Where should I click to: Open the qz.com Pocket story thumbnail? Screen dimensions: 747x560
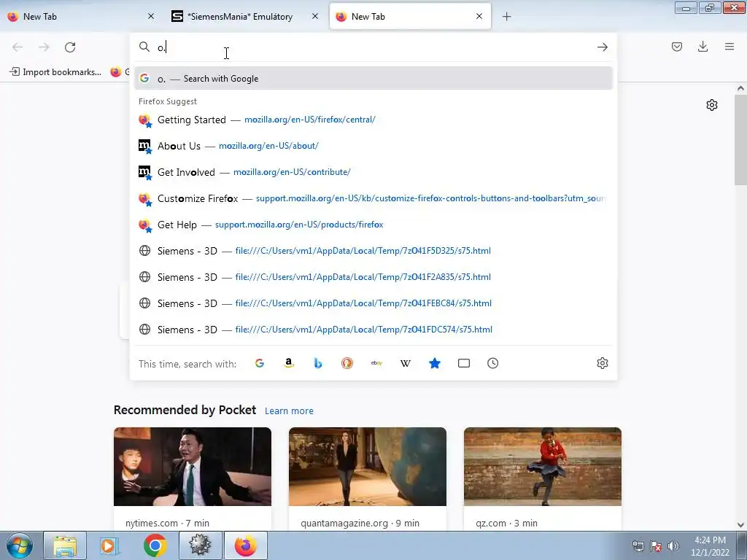(x=543, y=467)
